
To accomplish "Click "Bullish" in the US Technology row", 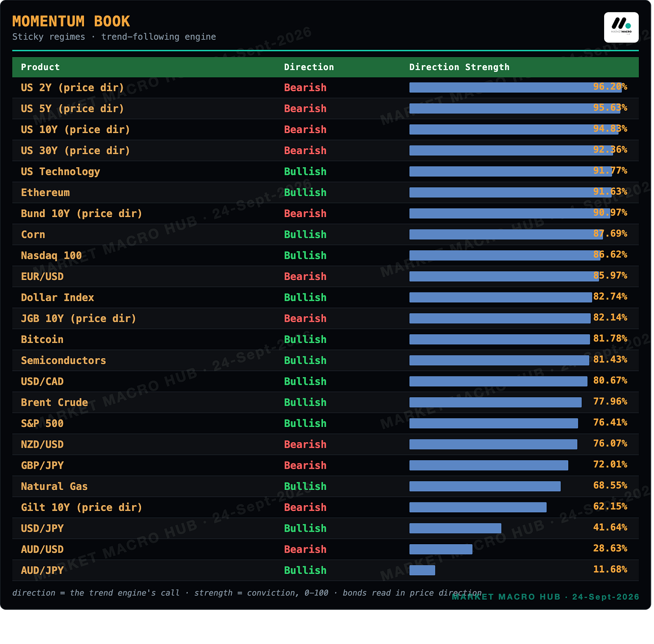I will coord(305,172).
